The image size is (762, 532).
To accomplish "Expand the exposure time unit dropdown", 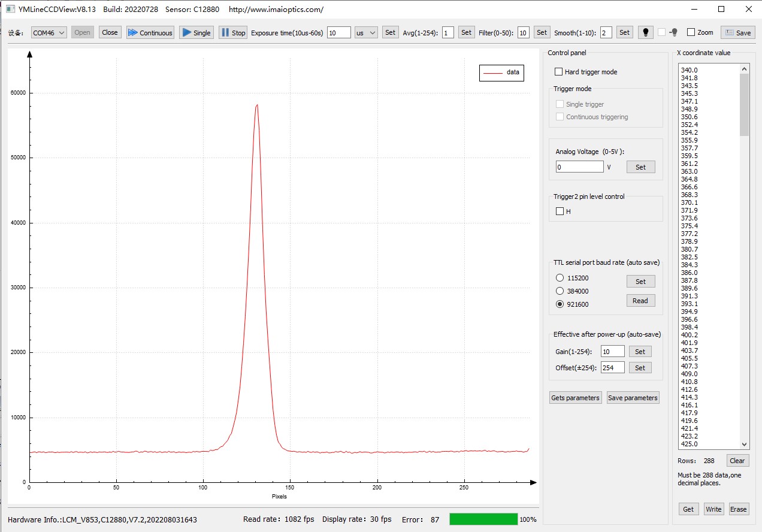I will (365, 32).
